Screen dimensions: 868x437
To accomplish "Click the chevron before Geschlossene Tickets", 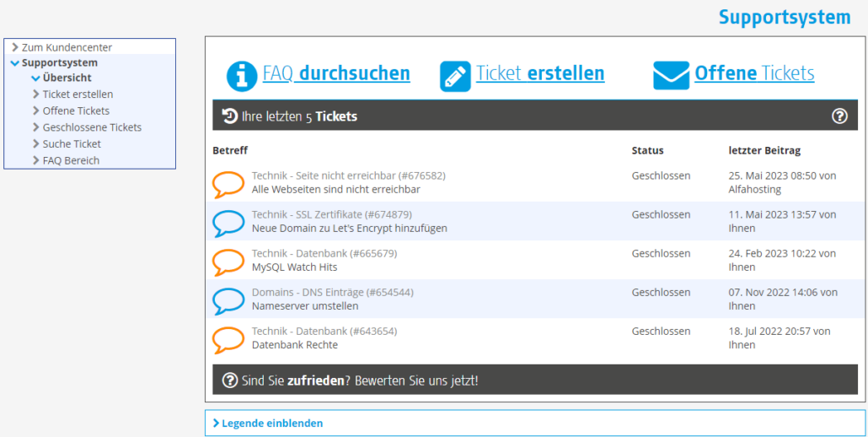I will point(36,127).
